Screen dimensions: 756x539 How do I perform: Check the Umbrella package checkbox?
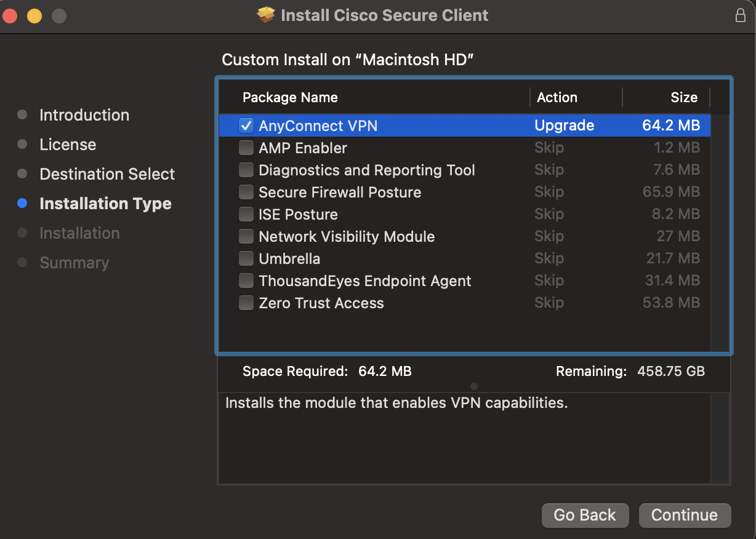(246, 258)
